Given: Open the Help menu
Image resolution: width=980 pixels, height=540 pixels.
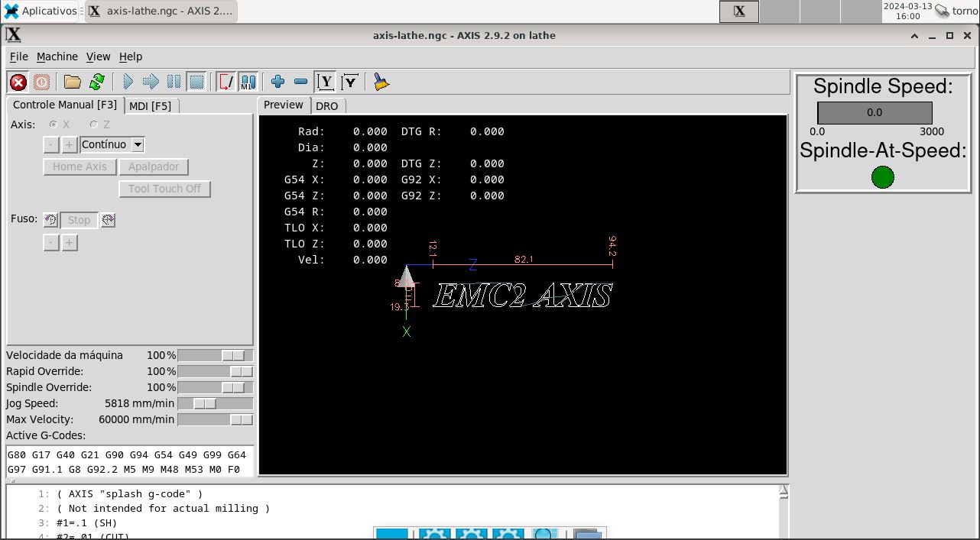Looking at the screenshot, I should pyautogui.click(x=131, y=57).
